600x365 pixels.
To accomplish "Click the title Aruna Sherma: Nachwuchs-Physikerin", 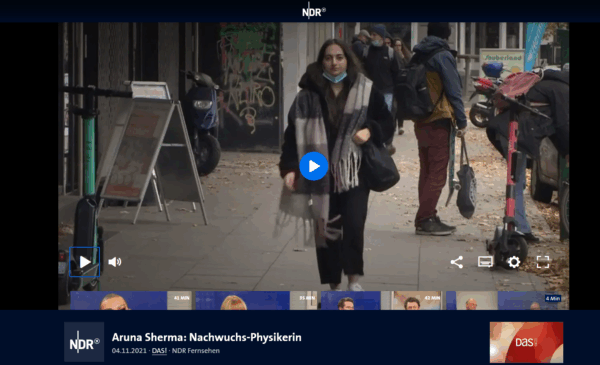I will (207, 337).
